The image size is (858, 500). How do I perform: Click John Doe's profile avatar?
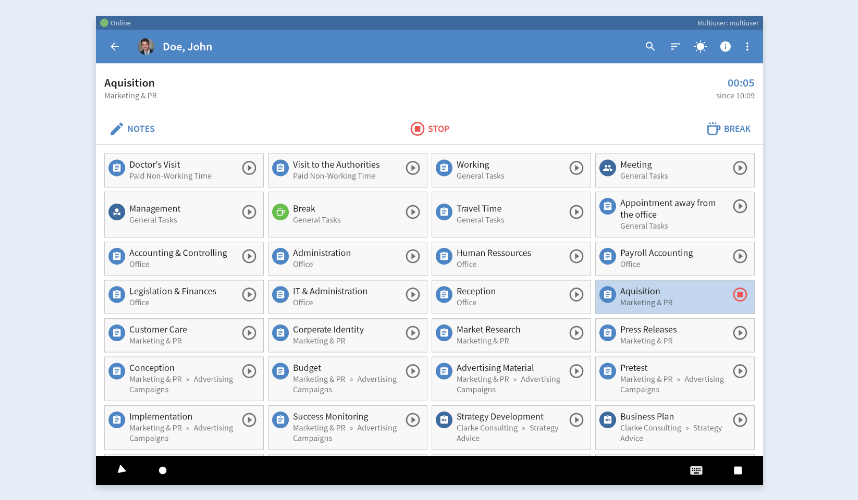[146, 47]
